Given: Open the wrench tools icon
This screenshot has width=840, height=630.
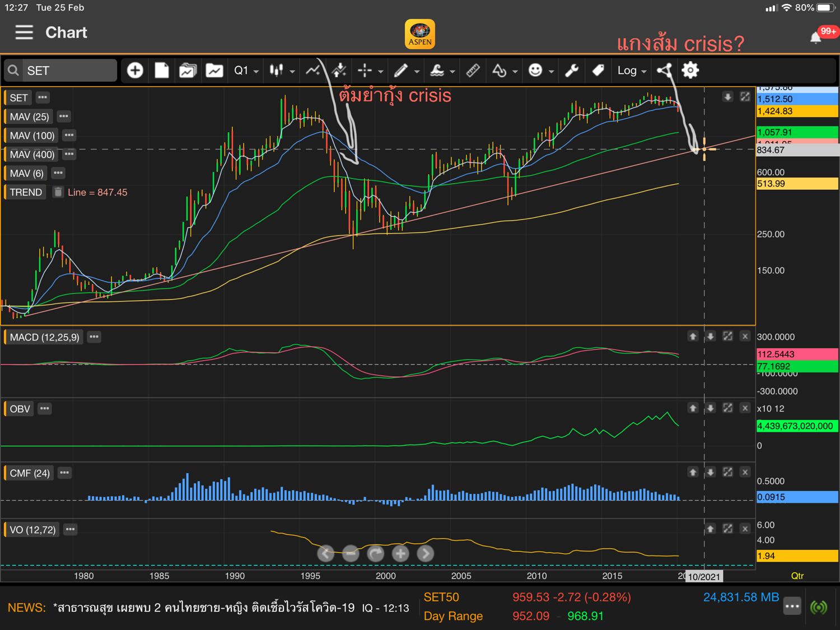Looking at the screenshot, I should pyautogui.click(x=571, y=70).
